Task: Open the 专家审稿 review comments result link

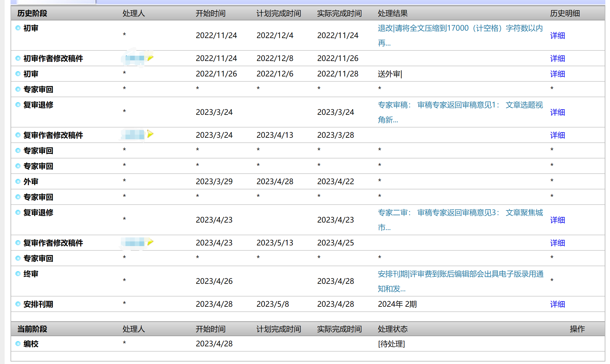Action: 460,105
